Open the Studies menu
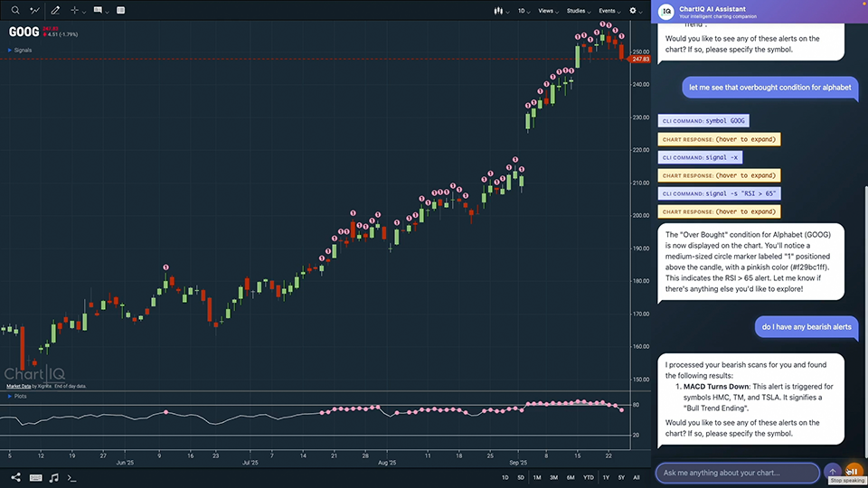The height and width of the screenshot is (488, 868). (x=577, y=11)
